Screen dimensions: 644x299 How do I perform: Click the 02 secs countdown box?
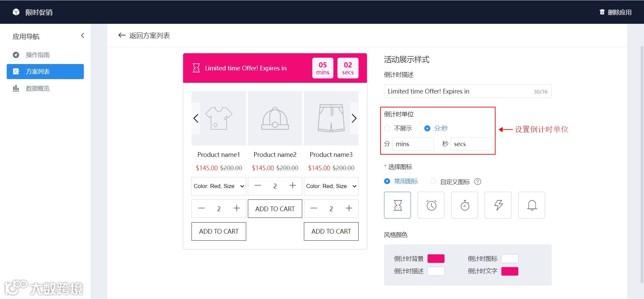click(348, 68)
